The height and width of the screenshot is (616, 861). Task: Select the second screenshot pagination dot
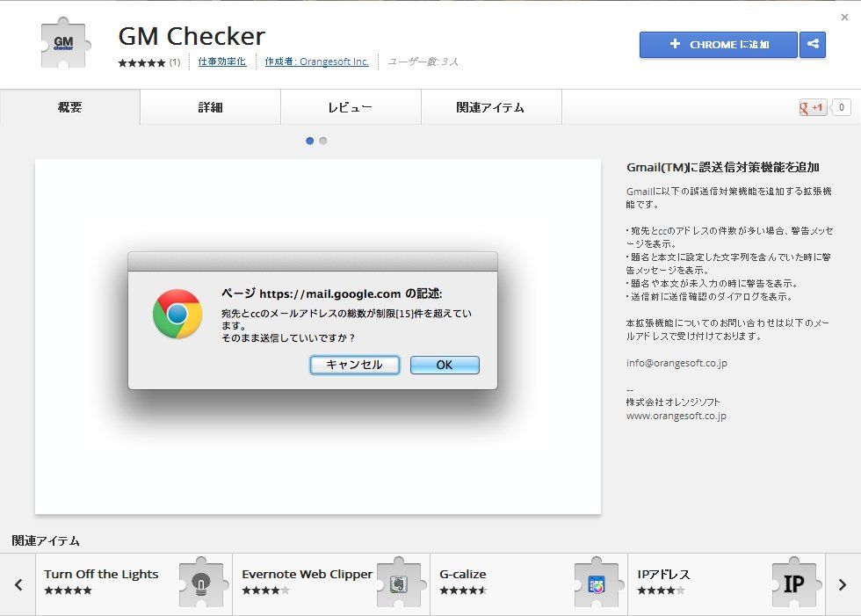pyautogui.click(x=323, y=141)
